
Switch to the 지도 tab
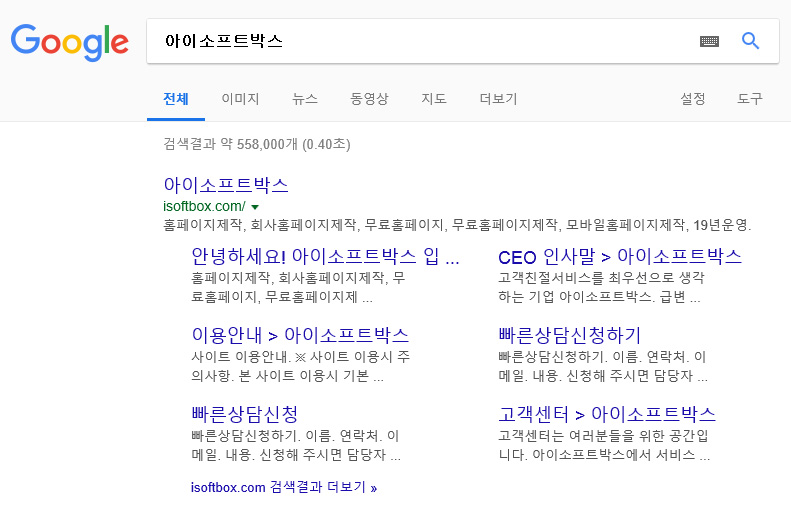click(434, 98)
